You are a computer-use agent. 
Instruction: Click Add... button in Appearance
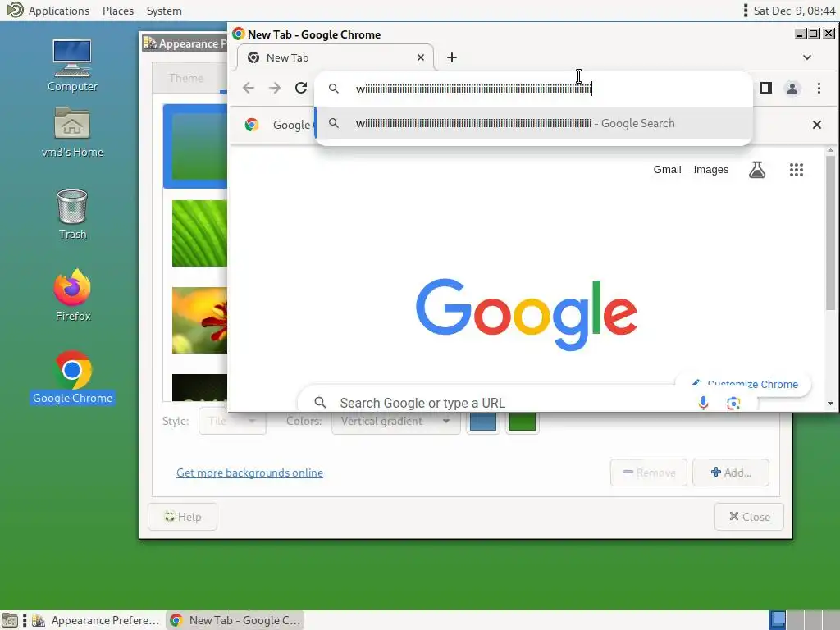[x=731, y=472]
